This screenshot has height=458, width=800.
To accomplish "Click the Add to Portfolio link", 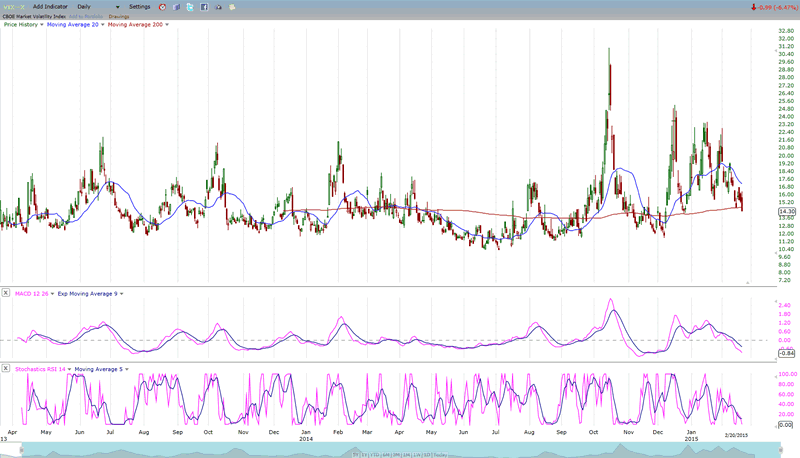I will [x=87, y=16].
